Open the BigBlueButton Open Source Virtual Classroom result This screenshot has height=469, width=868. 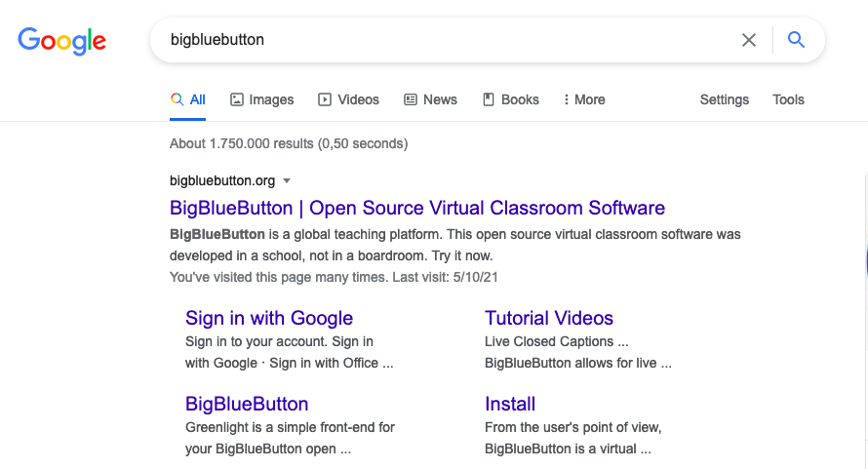tap(417, 208)
